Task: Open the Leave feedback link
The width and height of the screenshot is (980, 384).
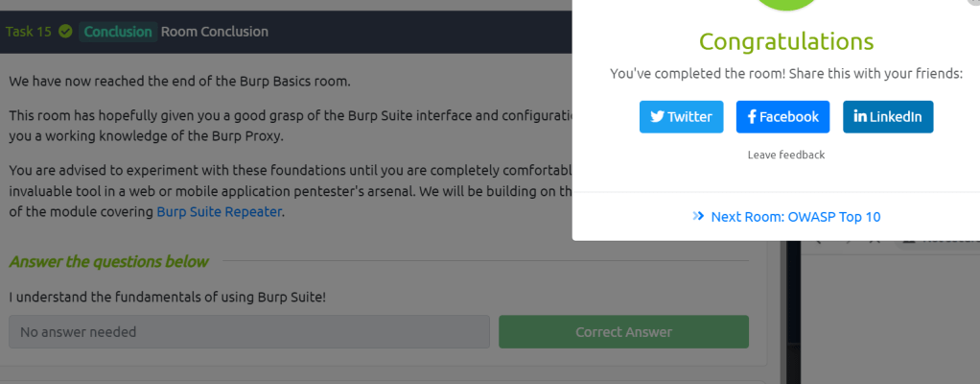Action: click(786, 155)
